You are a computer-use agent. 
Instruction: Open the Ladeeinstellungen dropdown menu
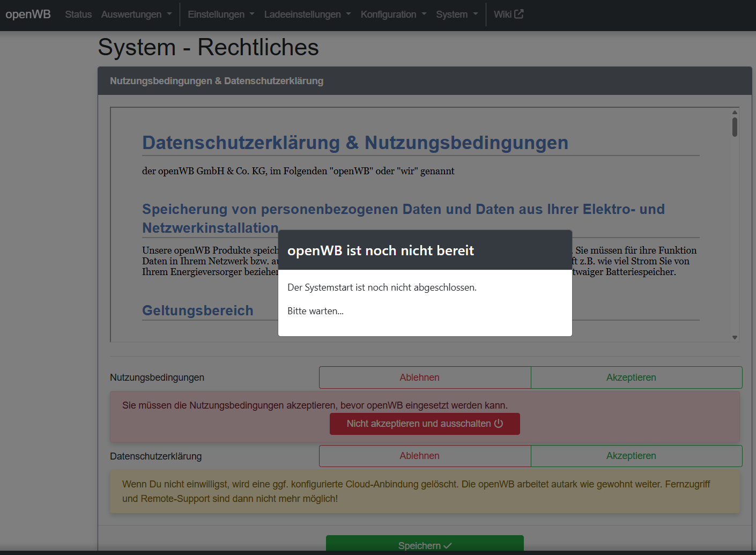pos(303,14)
